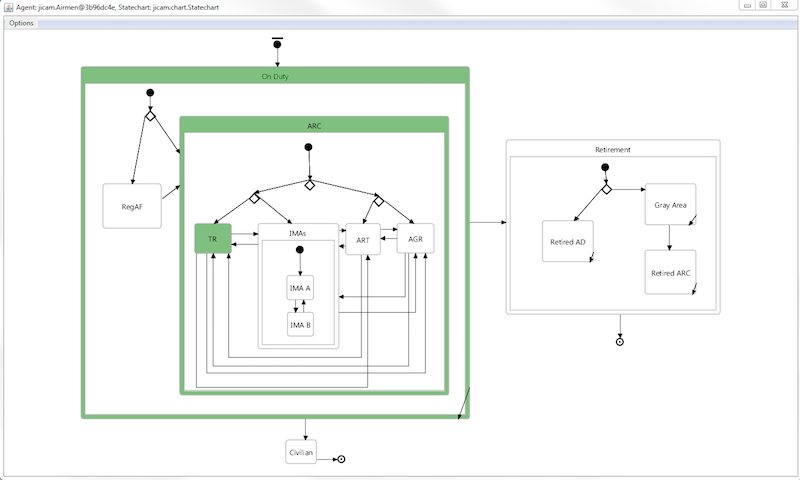Viewport: 800px width, 480px height.
Task: Click the On Duty header bar
Action: click(x=275, y=76)
